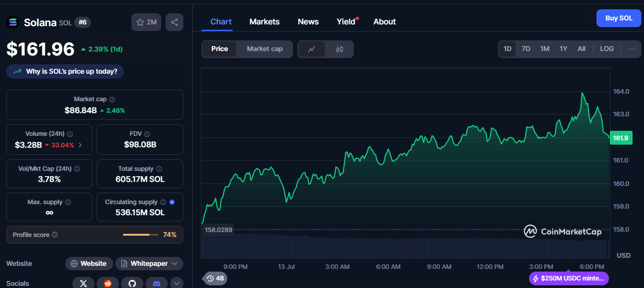Visit the Solana Website link
The width and height of the screenshot is (644, 288).
[89, 264]
